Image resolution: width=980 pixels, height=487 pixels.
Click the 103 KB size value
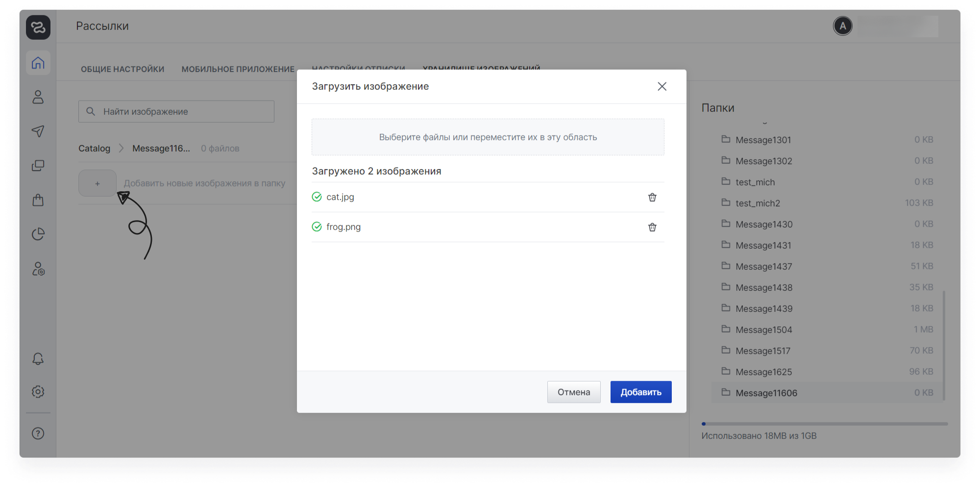click(x=919, y=203)
